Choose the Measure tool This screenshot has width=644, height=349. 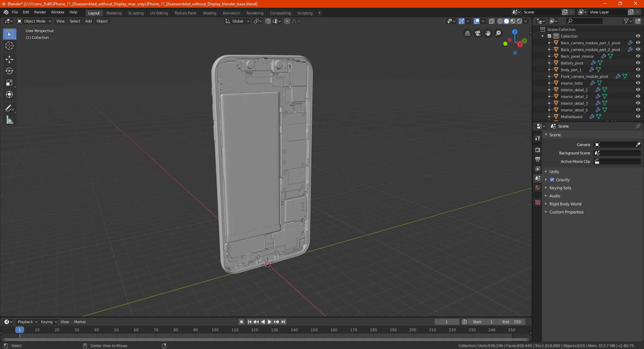[x=9, y=120]
